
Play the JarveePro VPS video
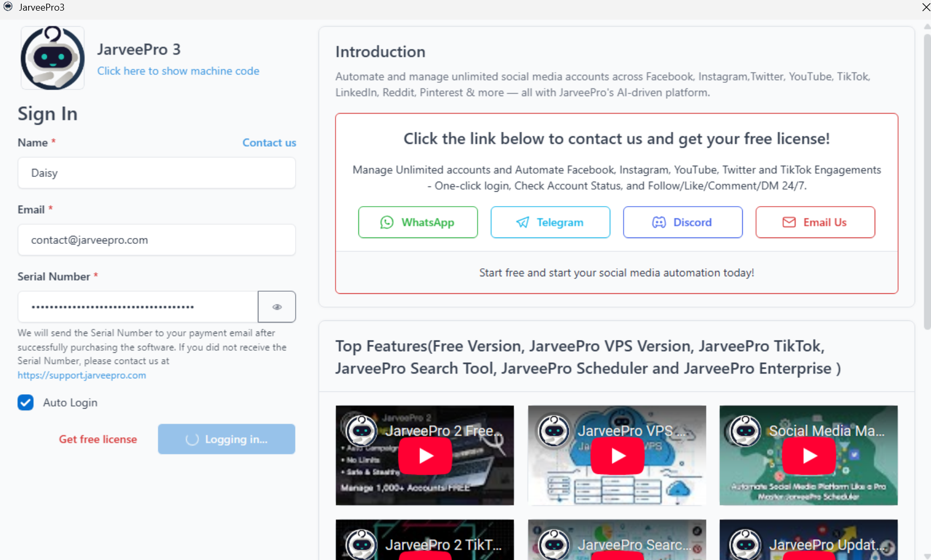617,456
